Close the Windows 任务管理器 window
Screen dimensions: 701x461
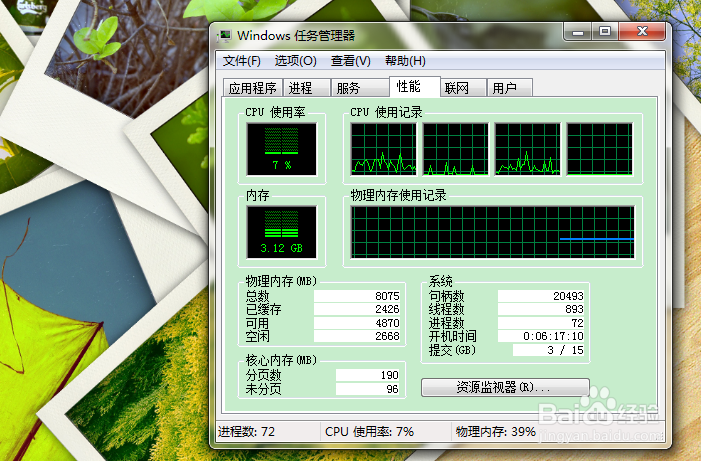(x=642, y=32)
